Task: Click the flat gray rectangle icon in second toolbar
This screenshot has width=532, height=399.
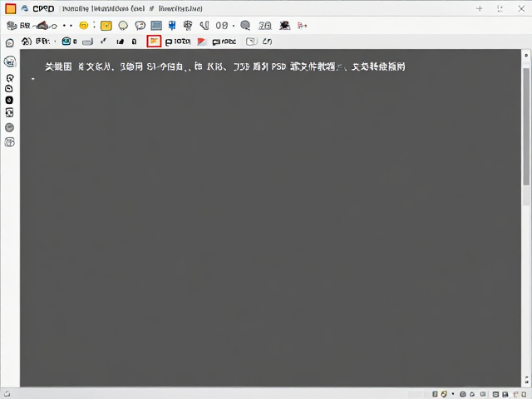Action: [x=87, y=42]
